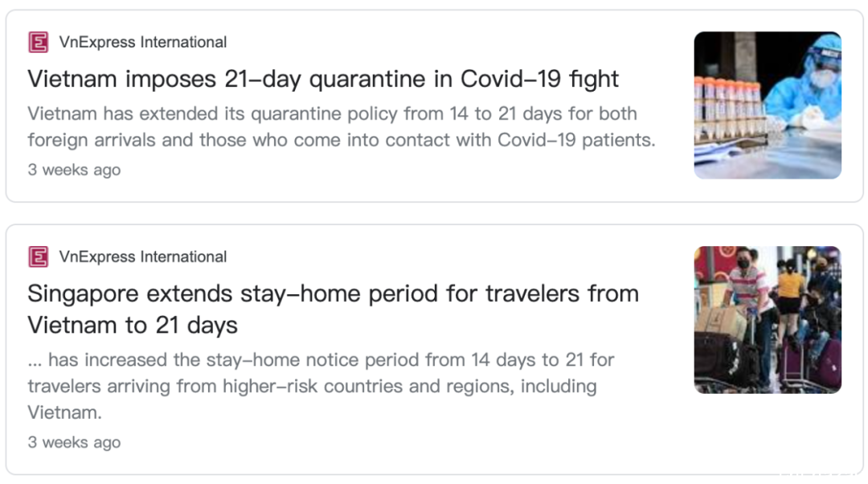
Task: Click 'Vietnam to 21 days' headline line
Action: coord(133,325)
